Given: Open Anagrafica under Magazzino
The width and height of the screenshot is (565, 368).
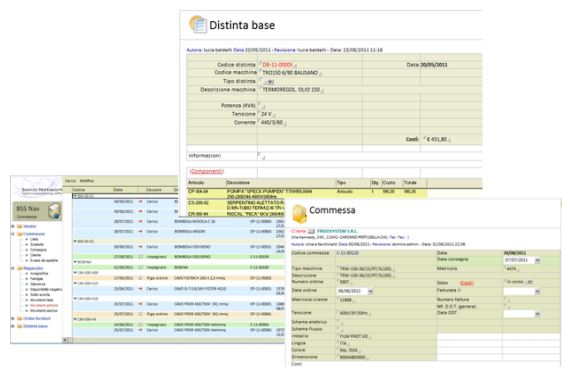Looking at the screenshot, I should coord(39,274).
